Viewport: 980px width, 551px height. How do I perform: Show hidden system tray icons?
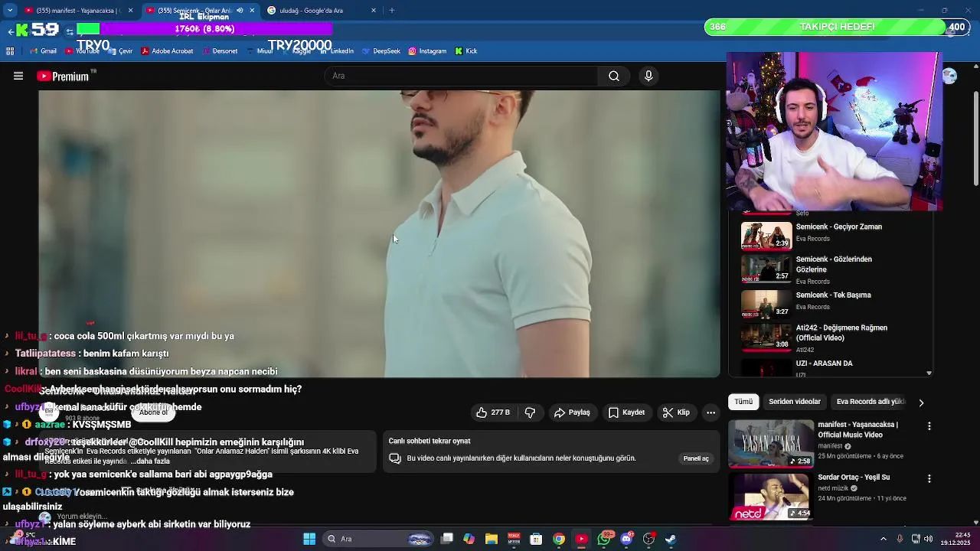(883, 539)
